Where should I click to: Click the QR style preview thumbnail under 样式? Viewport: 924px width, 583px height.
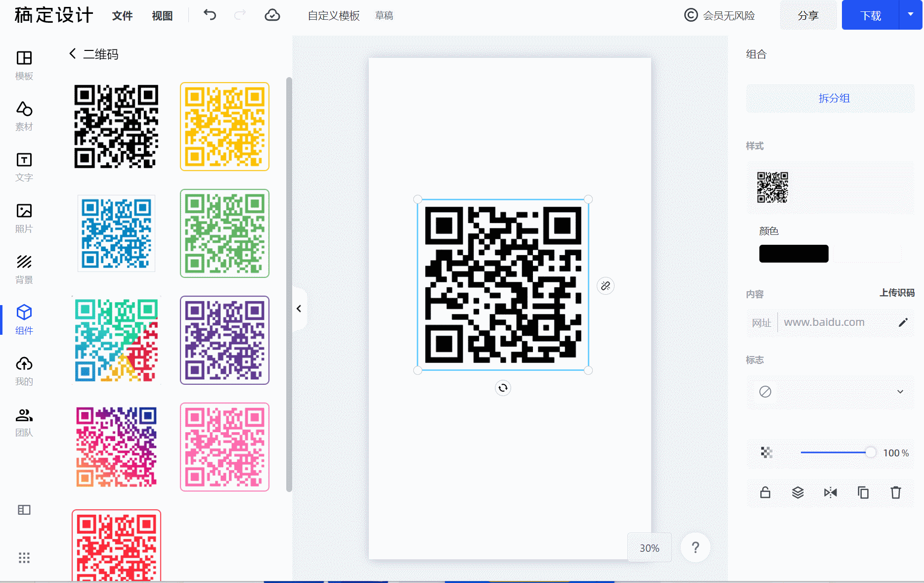click(772, 187)
